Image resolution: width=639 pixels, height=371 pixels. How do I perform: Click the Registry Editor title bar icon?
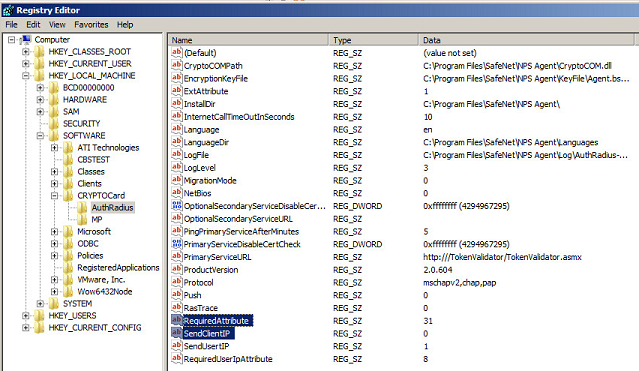(x=8, y=10)
